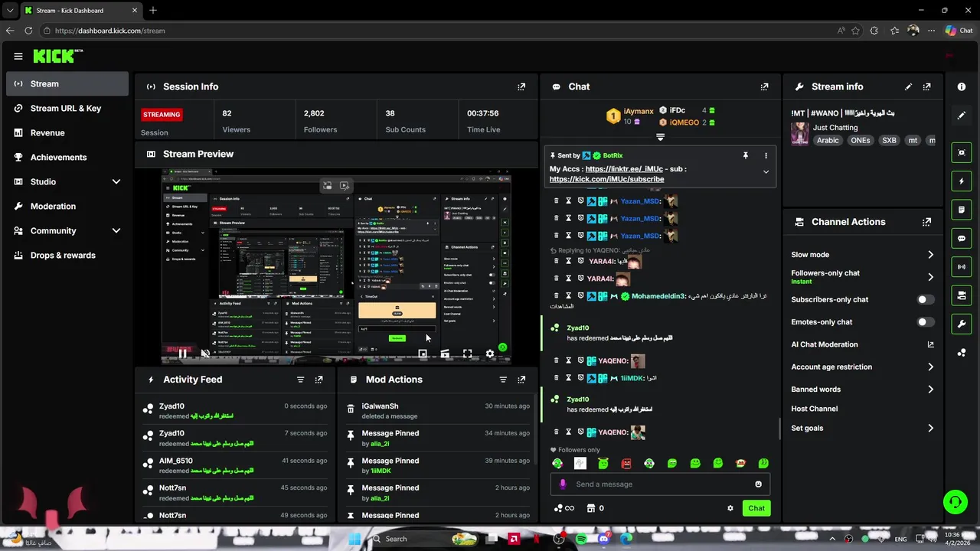
Task: Go to Revenue in sidebar
Action: click(x=67, y=133)
